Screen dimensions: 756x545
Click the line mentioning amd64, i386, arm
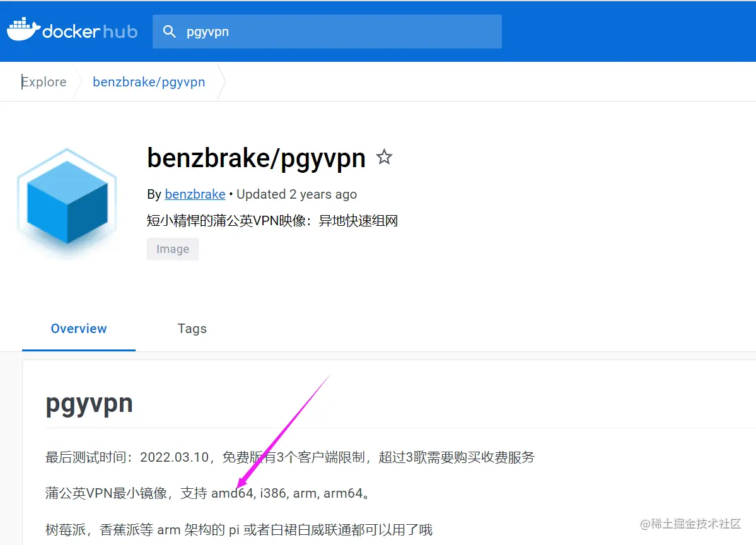coord(208,493)
